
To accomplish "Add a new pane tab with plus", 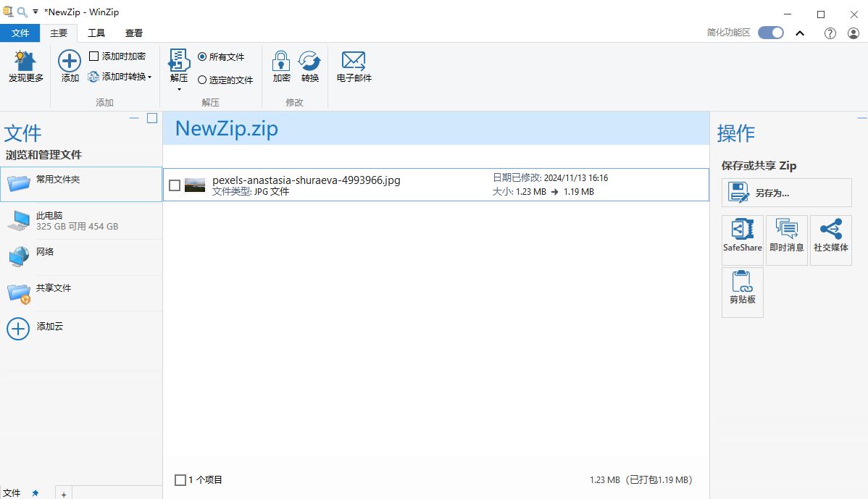I will tap(64, 494).
